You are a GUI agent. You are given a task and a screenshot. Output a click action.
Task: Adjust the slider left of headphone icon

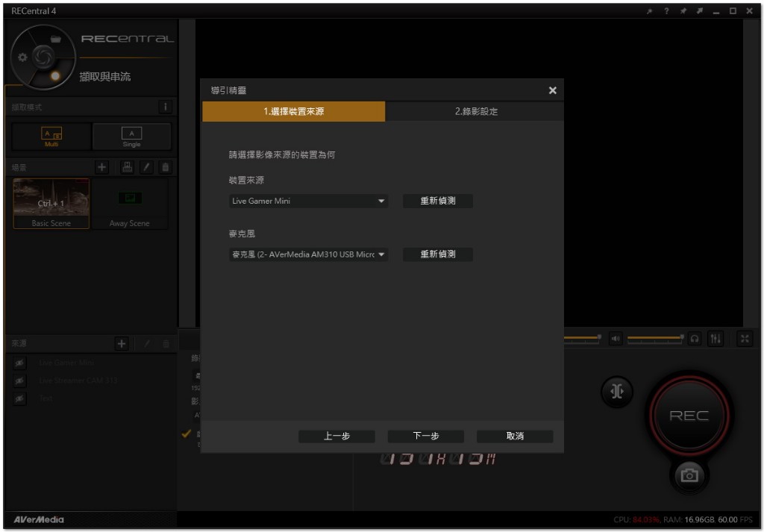pyautogui.click(x=655, y=338)
